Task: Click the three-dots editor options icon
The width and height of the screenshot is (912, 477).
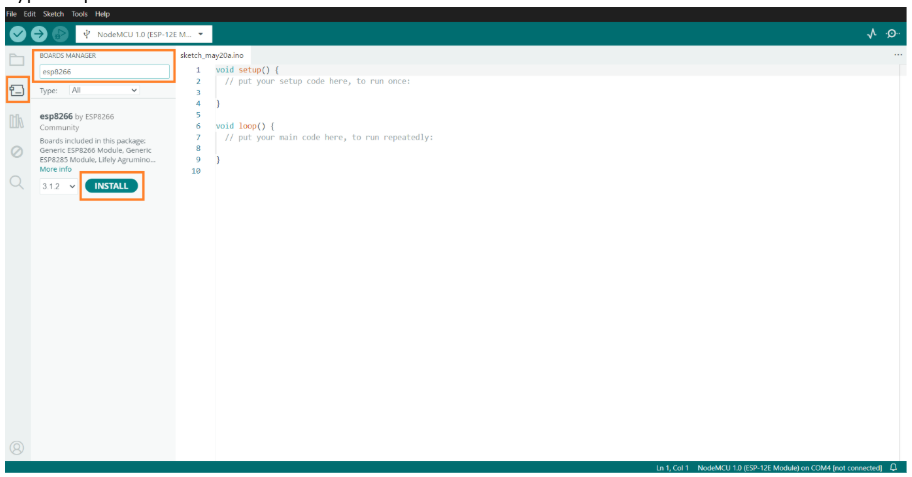Action: coord(898,55)
